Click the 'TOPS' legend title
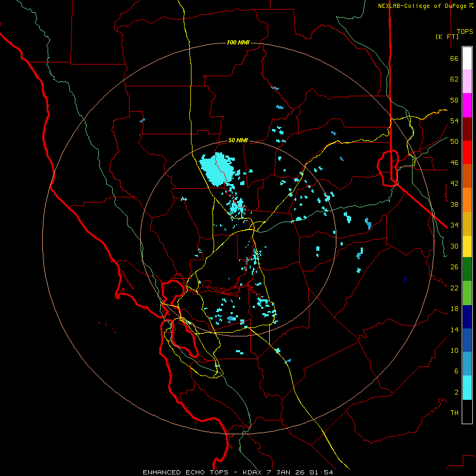 click(465, 31)
